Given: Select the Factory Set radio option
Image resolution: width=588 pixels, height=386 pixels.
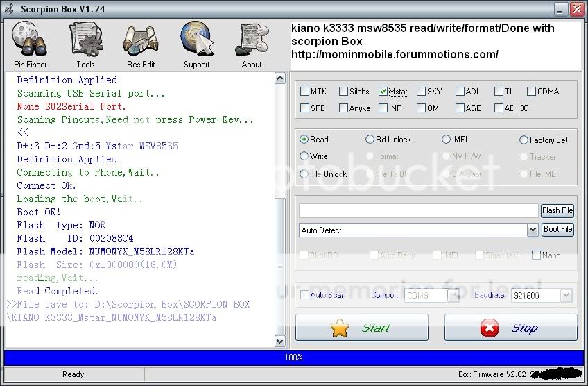Looking at the screenshot, I should point(524,140).
